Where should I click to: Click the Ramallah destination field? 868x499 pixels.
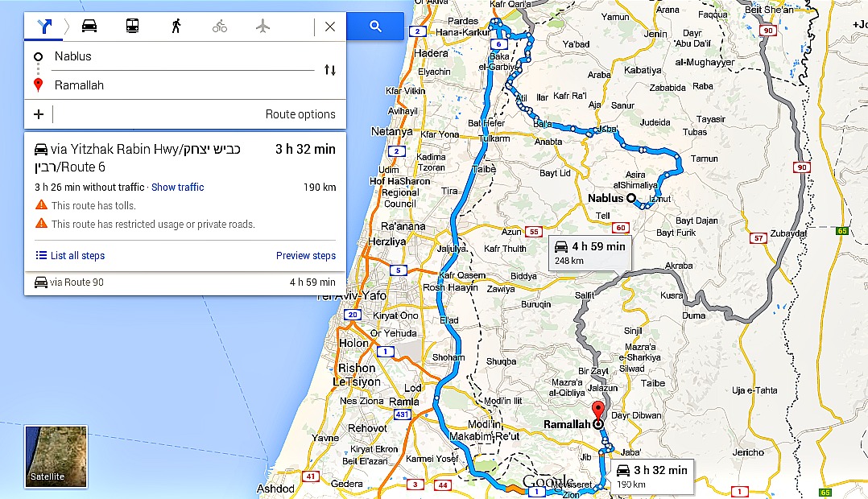183,85
